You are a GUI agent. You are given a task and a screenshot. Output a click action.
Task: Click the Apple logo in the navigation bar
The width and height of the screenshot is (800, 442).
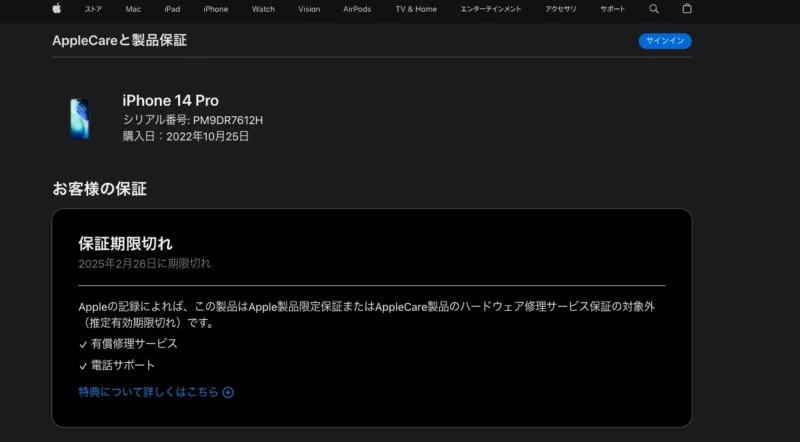coord(57,8)
